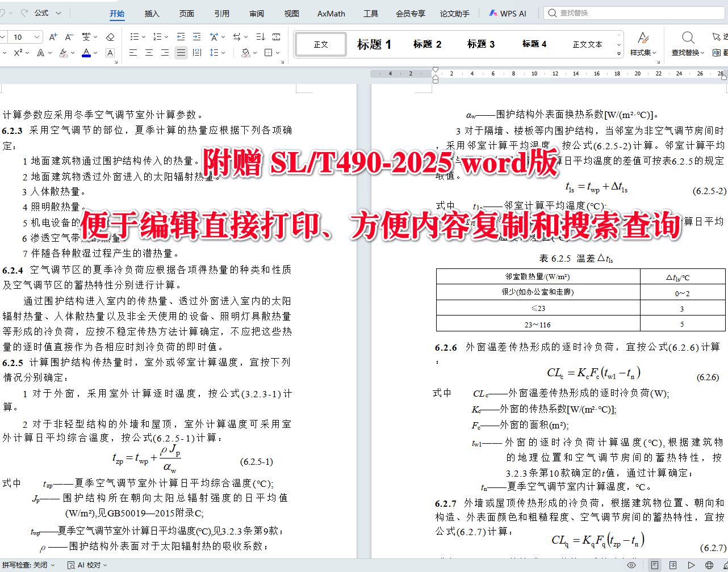This screenshot has height=572, width=728.
Task: Apply paragraph shading paint bucket
Action: click(x=245, y=53)
